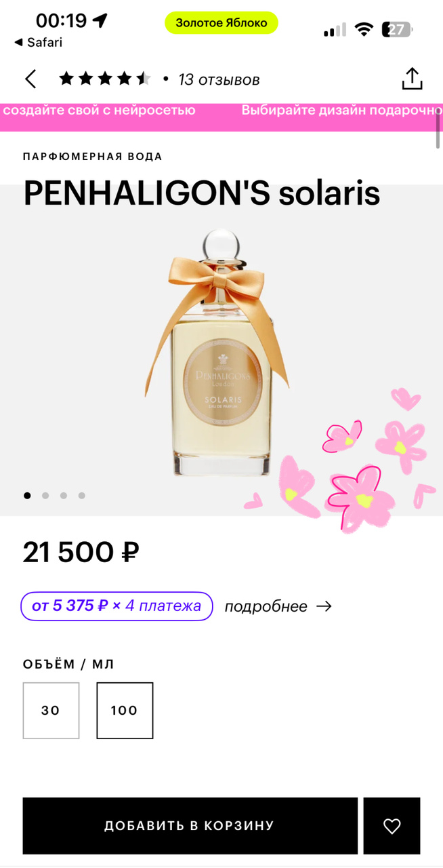This screenshot has width=443, height=868.
Task: Go to second image carousel dot
Action: (x=45, y=496)
